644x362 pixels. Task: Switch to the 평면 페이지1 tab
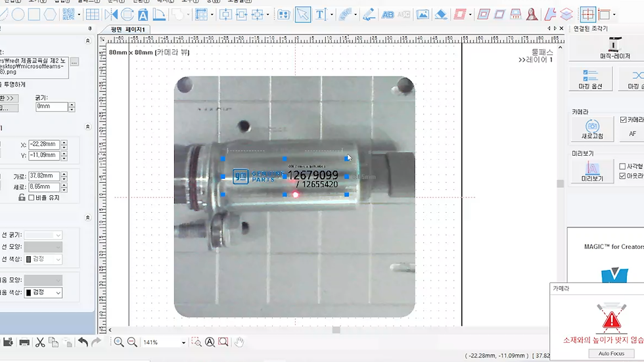[x=127, y=30]
